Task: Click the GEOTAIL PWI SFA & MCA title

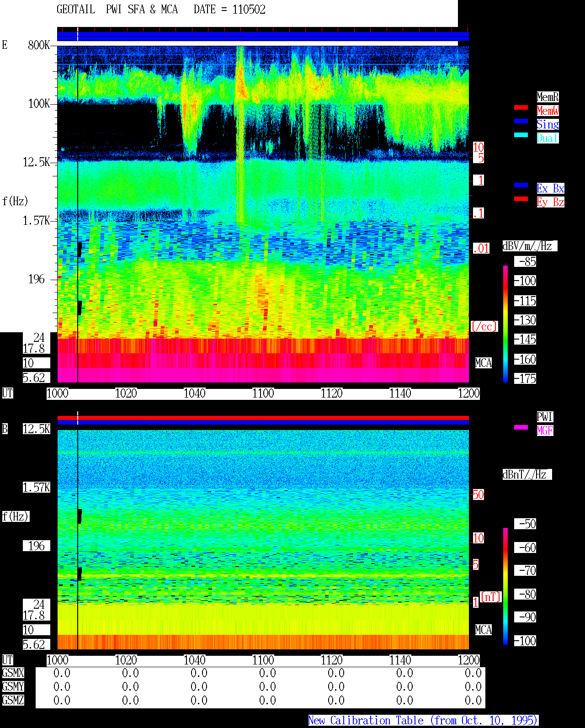Action: click(117, 10)
